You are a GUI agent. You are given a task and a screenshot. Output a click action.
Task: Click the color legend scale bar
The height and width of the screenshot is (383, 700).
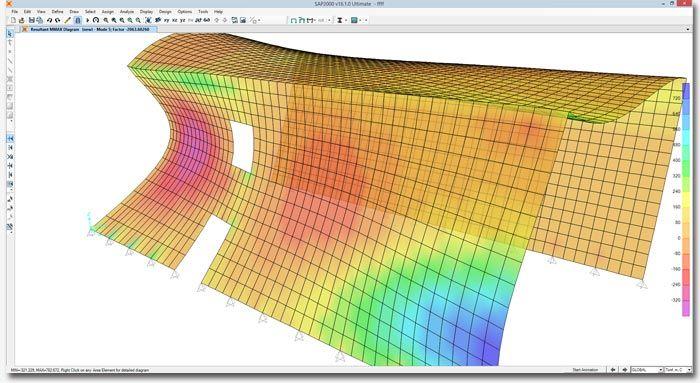[686, 200]
